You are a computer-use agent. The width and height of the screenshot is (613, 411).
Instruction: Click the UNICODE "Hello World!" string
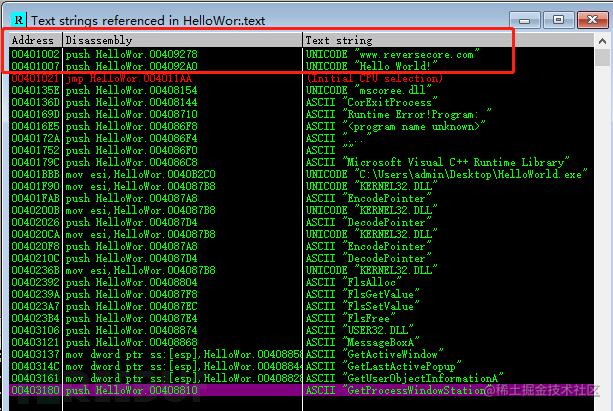[371, 66]
